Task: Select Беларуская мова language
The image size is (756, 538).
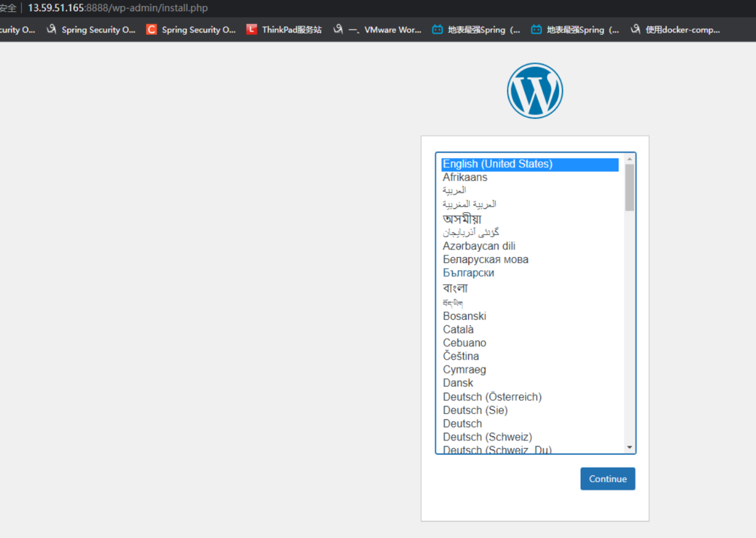Action: pos(485,259)
